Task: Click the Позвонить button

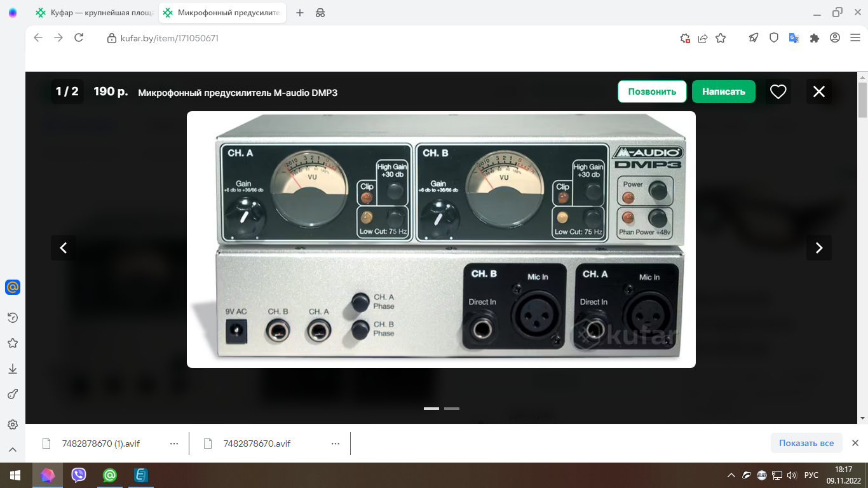Action: click(652, 91)
